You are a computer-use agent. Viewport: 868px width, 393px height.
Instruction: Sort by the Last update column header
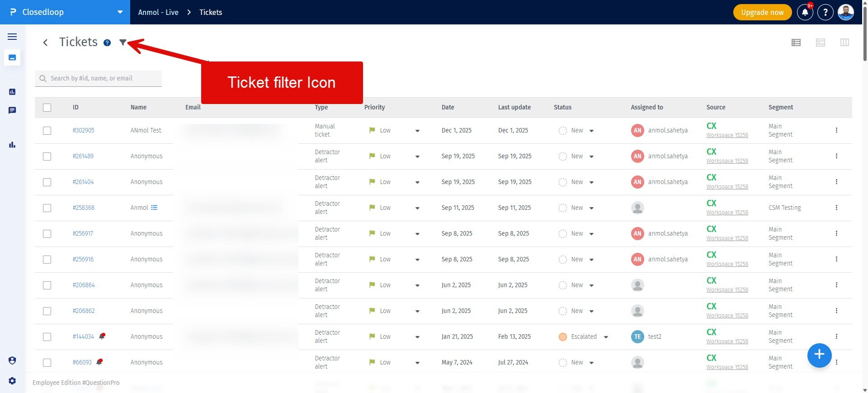(x=514, y=107)
